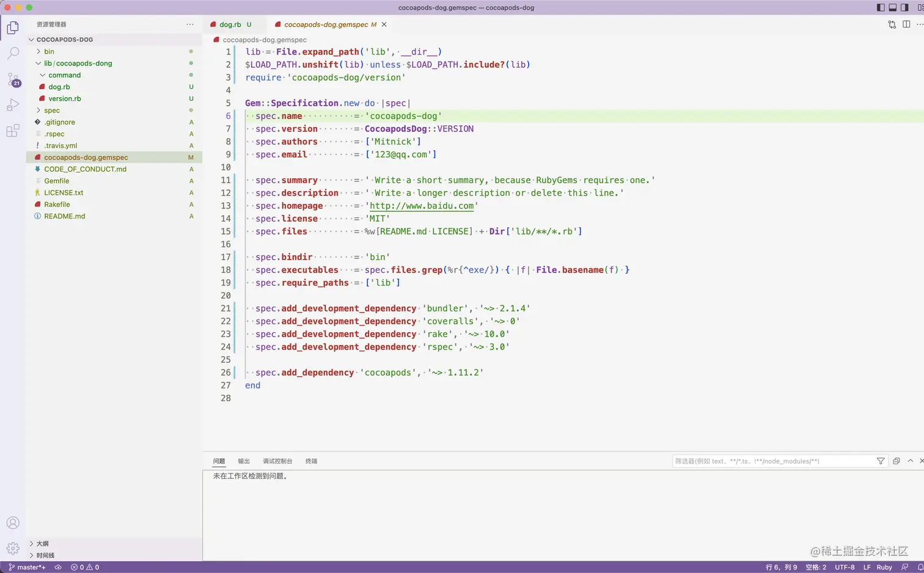Click the http://www.baidu.com homepage link
Screen dimensions: 924x573
pos(422,206)
